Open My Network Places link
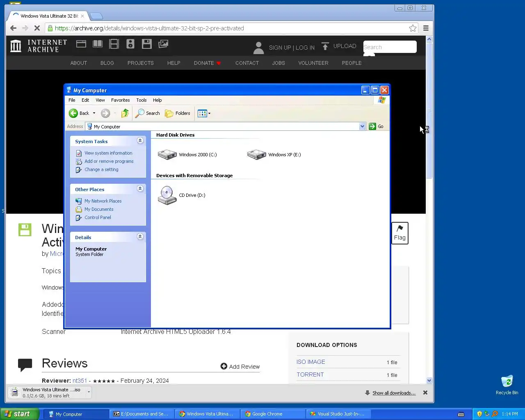The height and width of the screenshot is (420, 525). (103, 201)
